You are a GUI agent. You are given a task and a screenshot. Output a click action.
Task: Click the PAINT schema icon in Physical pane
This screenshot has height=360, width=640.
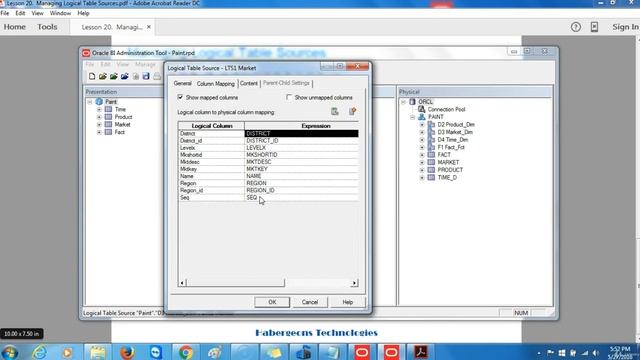(422, 117)
